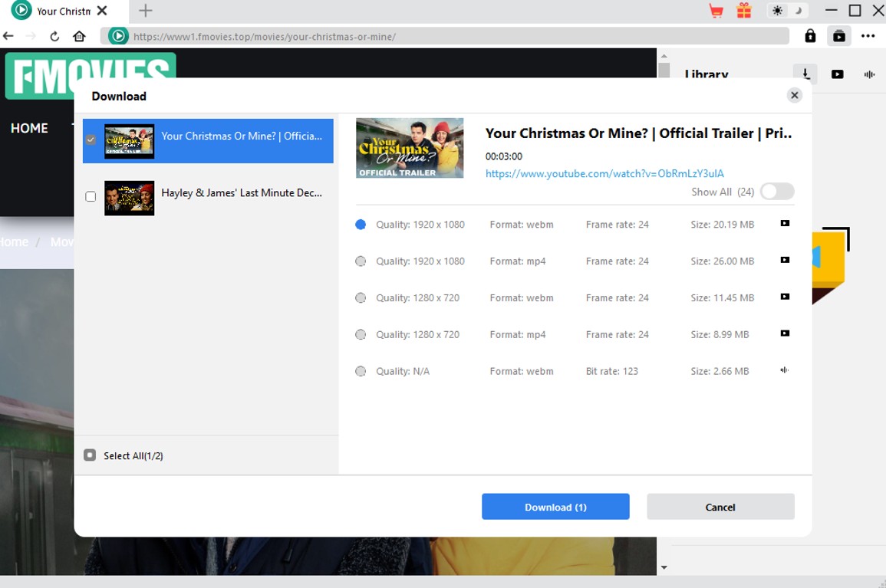Open the three-dot more options menu
Screen dimensions: 886x588
pos(868,36)
